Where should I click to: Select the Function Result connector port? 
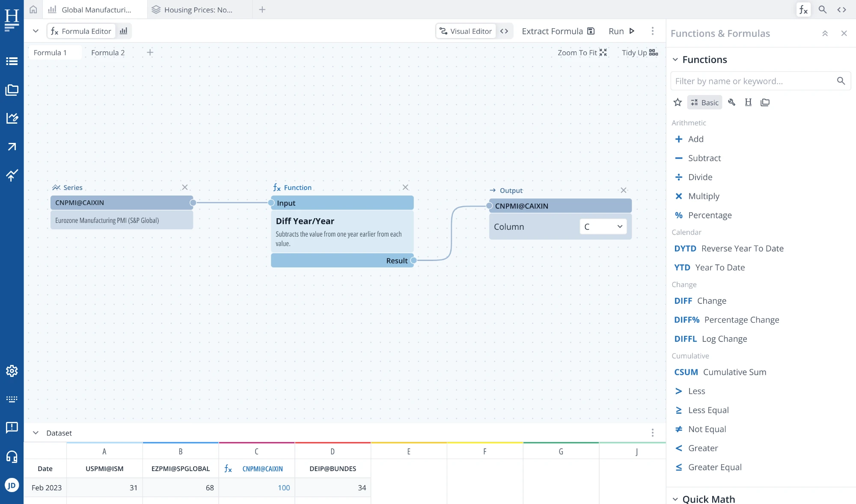point(413,260)
